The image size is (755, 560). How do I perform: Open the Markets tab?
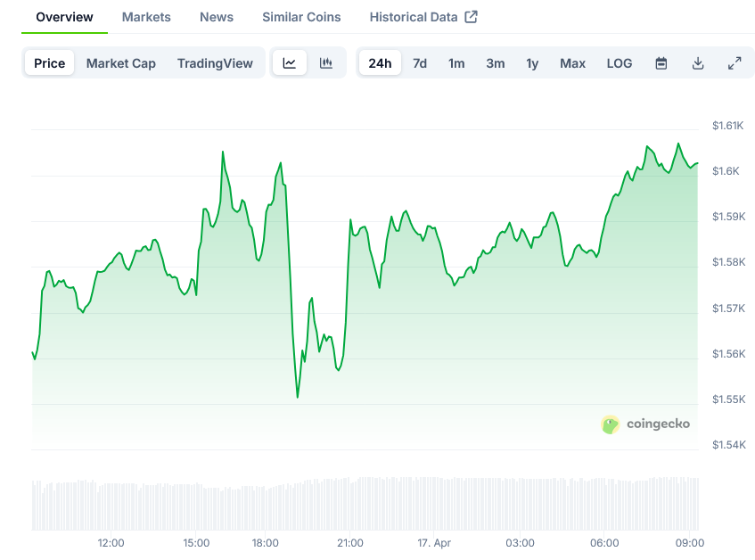(146, 16)
